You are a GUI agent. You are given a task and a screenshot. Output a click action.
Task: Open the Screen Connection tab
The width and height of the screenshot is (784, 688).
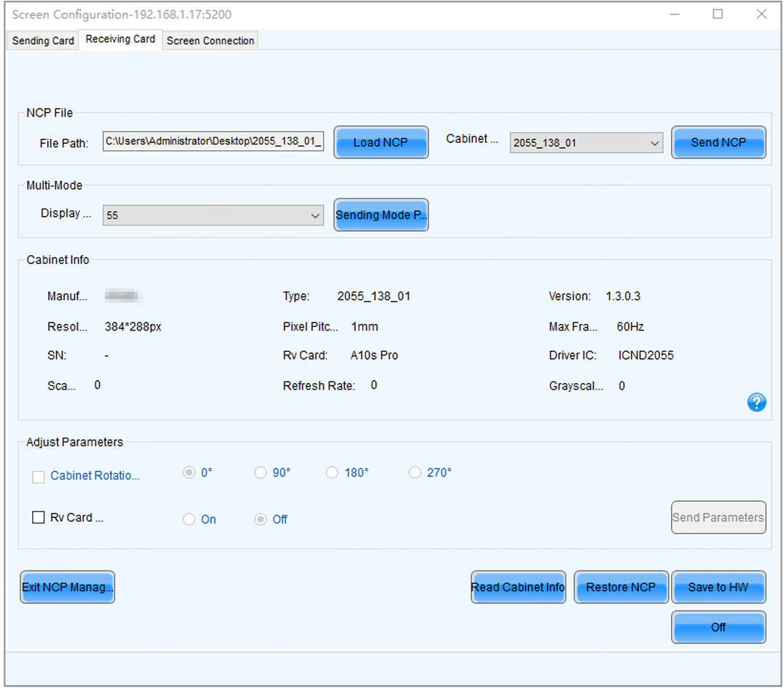click(x=210, y=41)
